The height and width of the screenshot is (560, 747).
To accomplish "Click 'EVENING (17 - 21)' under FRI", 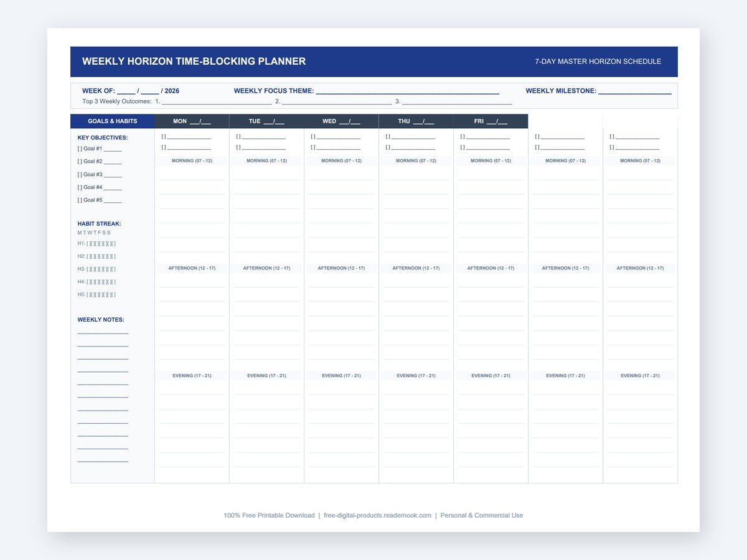I will coord(491,376).
